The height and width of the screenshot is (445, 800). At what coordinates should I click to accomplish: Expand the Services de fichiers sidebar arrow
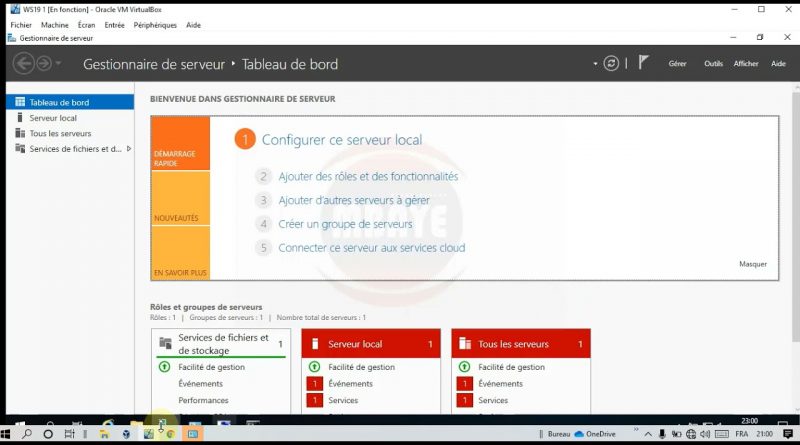click(129, 149)
